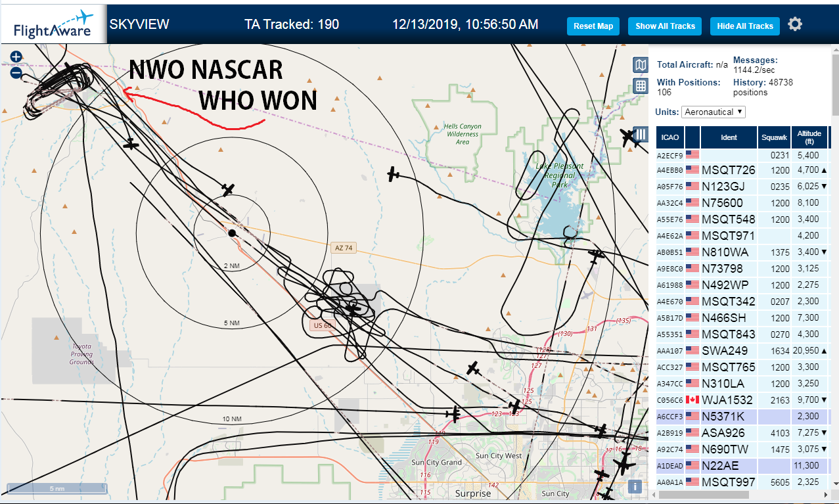839x504 pixels.
Task: Select the WJA1532 flight row
Action: click(x=742, y=400)
